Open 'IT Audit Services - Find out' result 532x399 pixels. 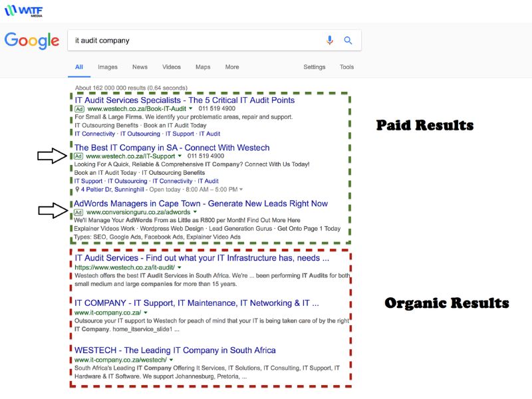click(x=202, y=258)
